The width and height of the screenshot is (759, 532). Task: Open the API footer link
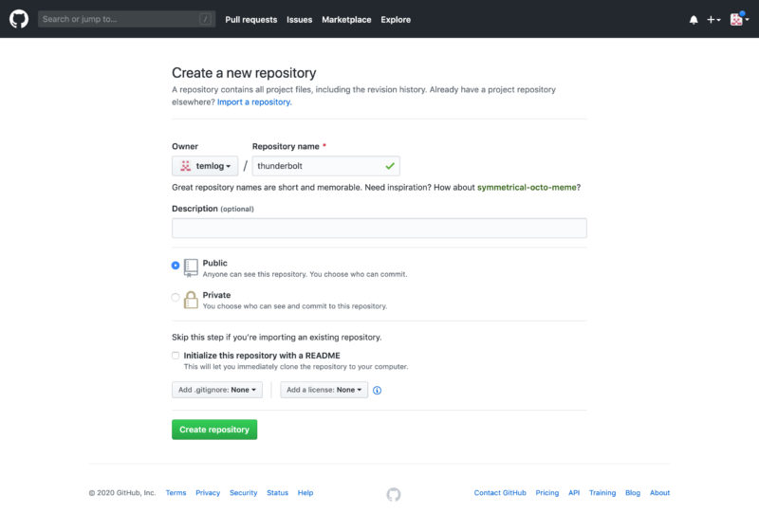(574, 493)
